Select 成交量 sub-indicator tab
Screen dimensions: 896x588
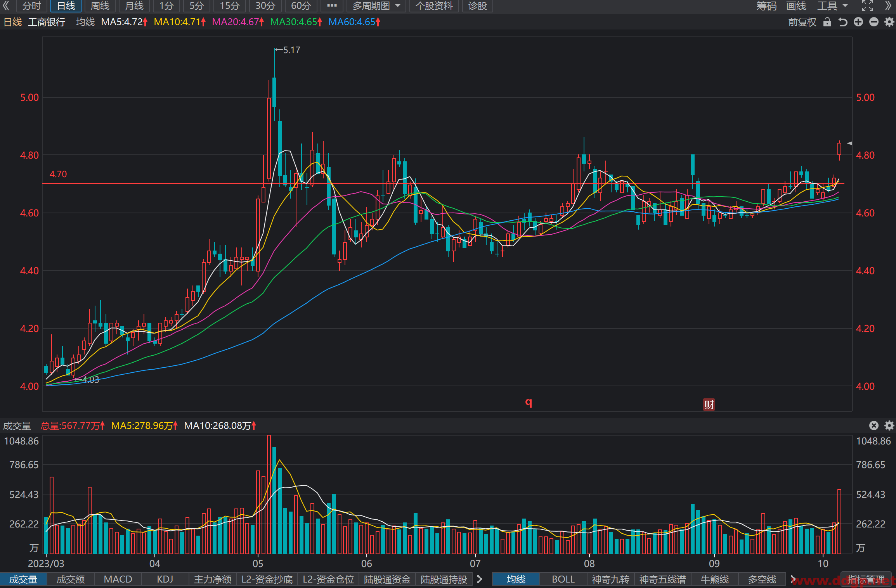[x=23, y=579]
